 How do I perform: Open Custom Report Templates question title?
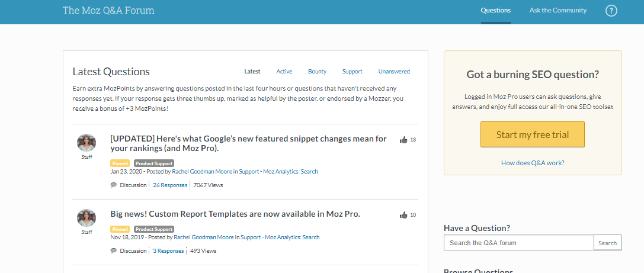click(x=235, y=214)
